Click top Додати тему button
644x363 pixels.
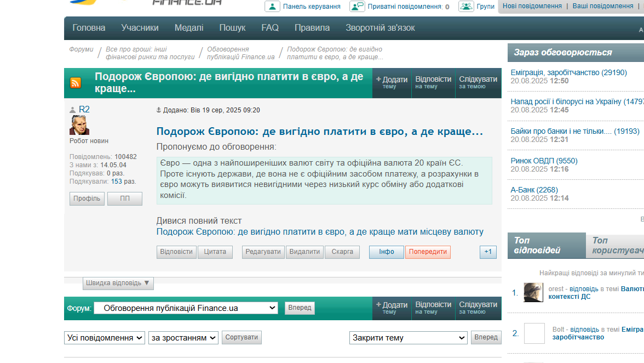click(392, 83)
